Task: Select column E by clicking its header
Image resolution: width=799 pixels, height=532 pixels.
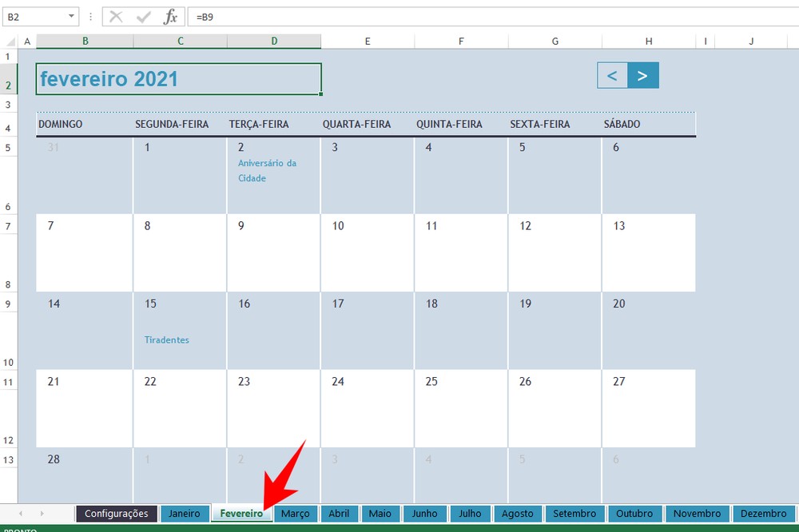Action: pyautogui.click(x=368, y=41)
